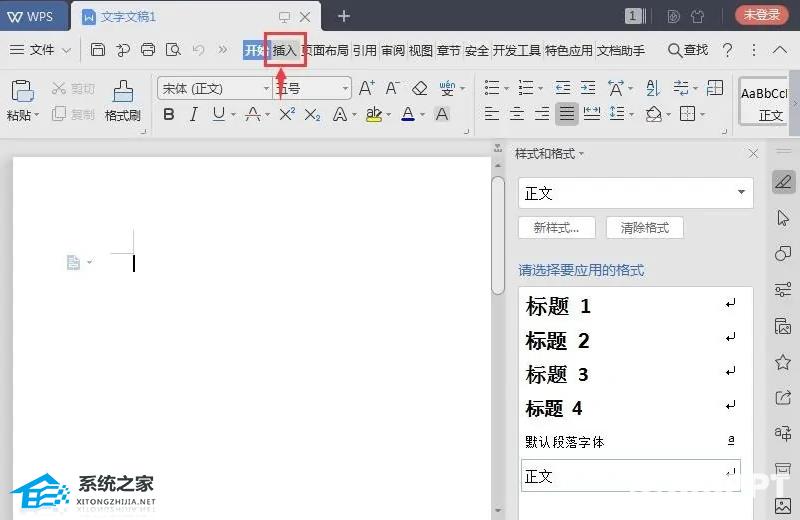The image size is (800, 520).
Task: Switch to the 审阅 tab
Action: pos(393,50)
